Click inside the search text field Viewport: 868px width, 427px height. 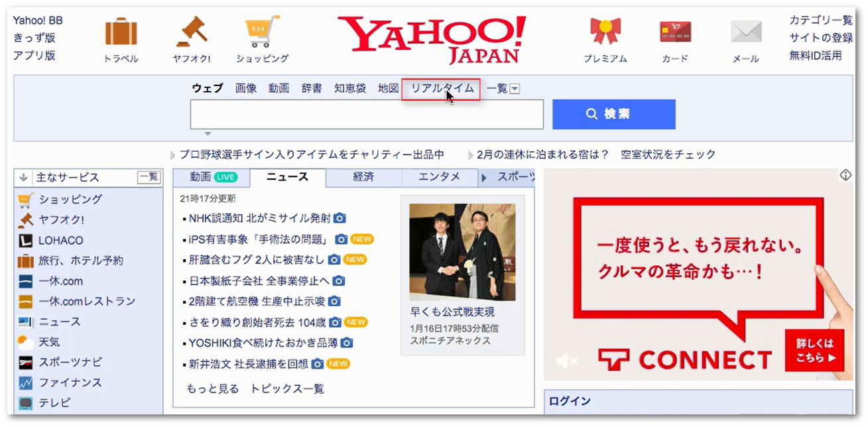367,114
